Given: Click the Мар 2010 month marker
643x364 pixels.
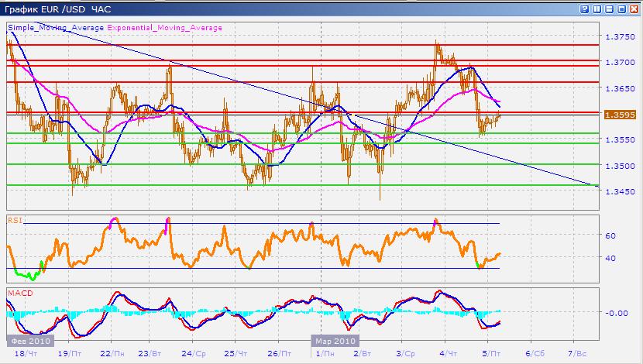Looking at the screenshot, I should 335,340.
